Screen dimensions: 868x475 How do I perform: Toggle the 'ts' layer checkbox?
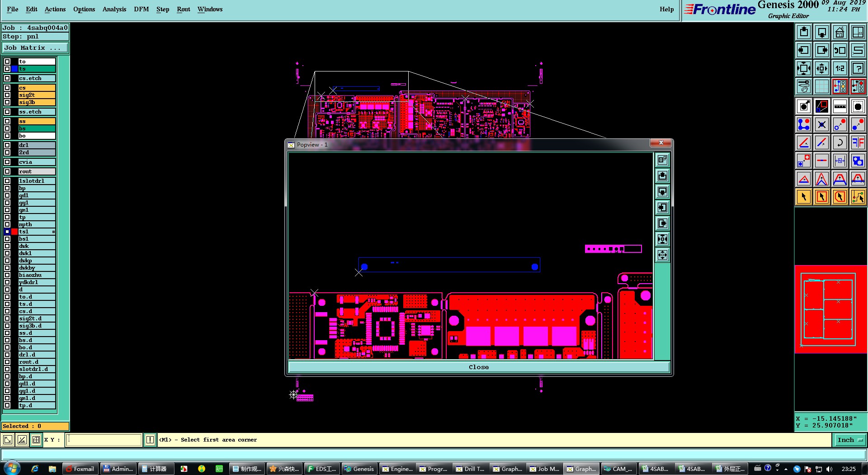tap(7, 69)
